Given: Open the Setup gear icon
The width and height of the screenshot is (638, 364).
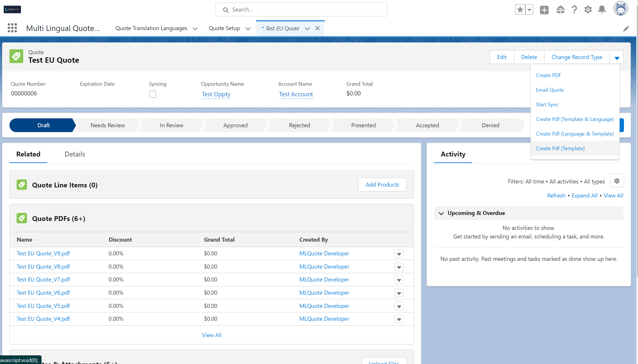Looking at the screenshot, I should (588, 10).
